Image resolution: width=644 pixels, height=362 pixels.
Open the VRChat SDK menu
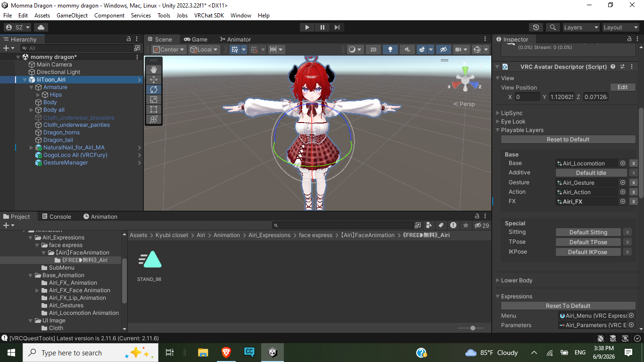[x=209, y=16]
